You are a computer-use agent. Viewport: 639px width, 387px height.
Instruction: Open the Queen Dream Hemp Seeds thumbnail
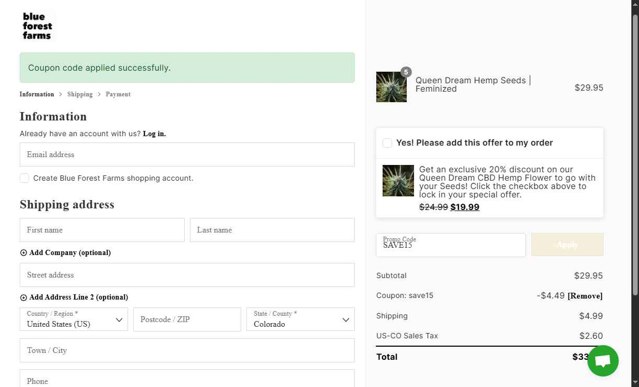click(391, 87)
